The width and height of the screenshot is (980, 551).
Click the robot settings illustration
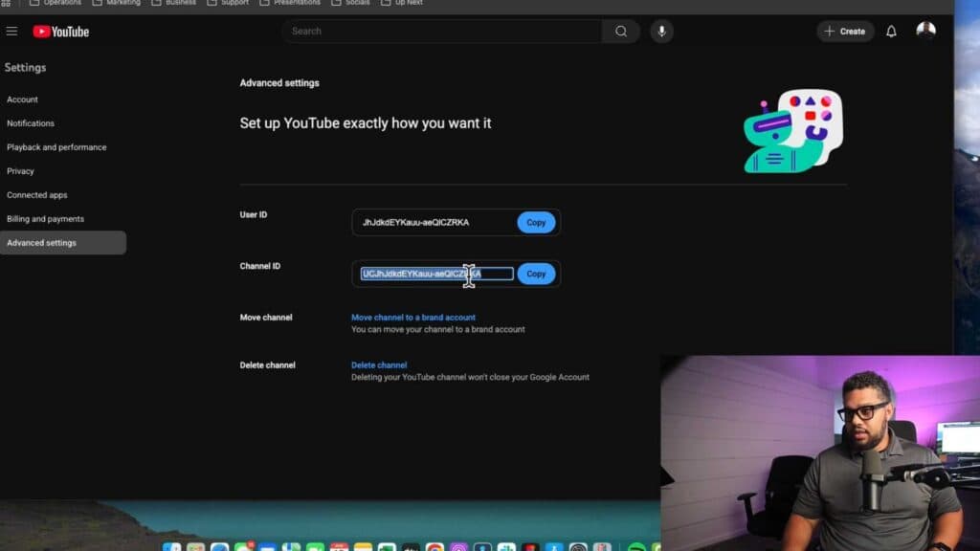point(792,130)
